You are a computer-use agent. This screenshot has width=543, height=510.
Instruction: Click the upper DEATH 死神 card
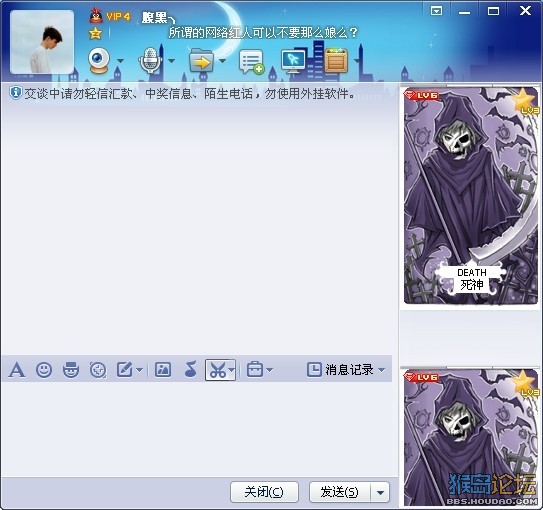[471, 196]
